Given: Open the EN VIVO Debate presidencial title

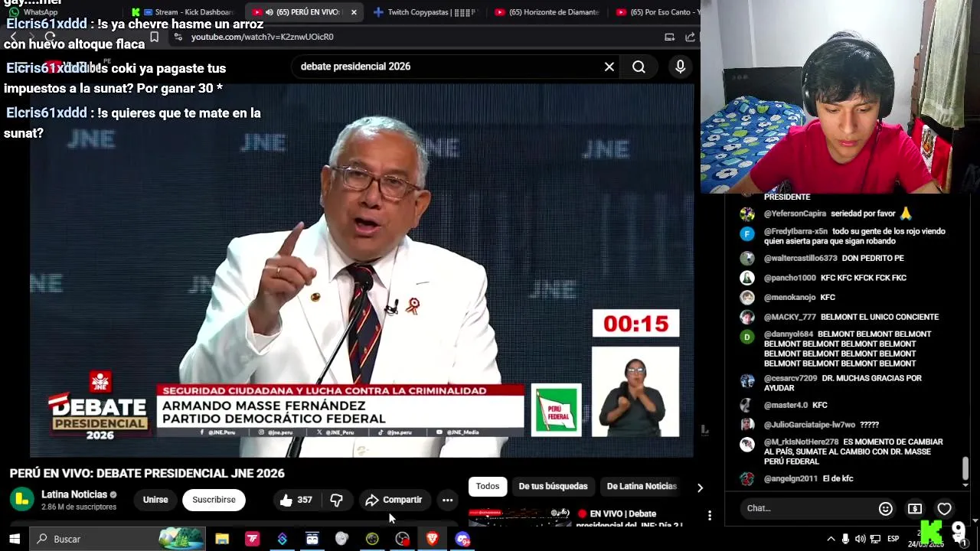Looking at the screenshot, I should (x=629, y=518).
